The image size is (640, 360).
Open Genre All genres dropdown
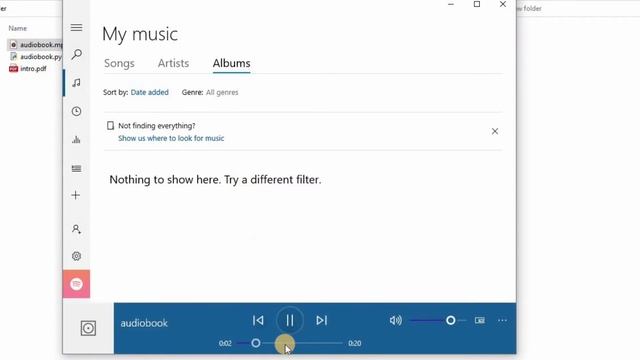(x=222, y=92)
